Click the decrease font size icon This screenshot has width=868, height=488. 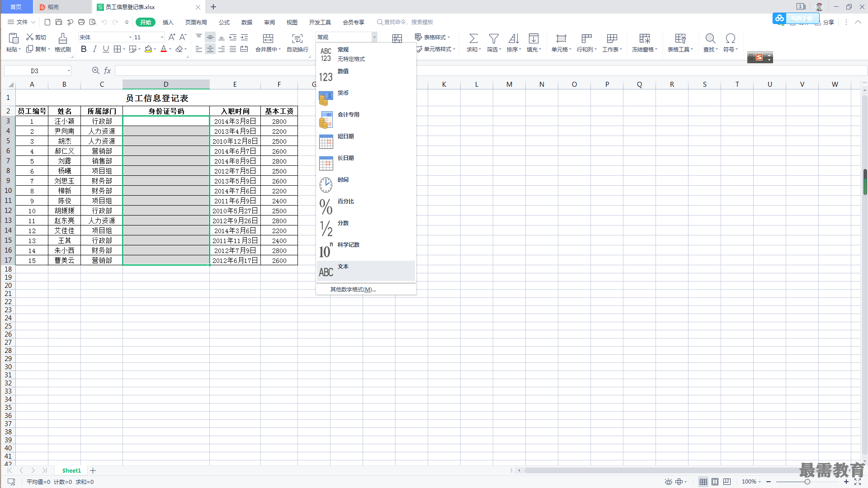(x=183, y=37)
